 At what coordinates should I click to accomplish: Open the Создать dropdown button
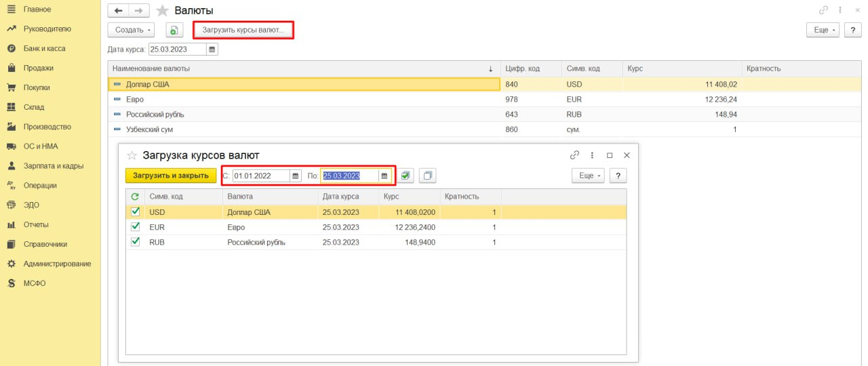[132, 30]
